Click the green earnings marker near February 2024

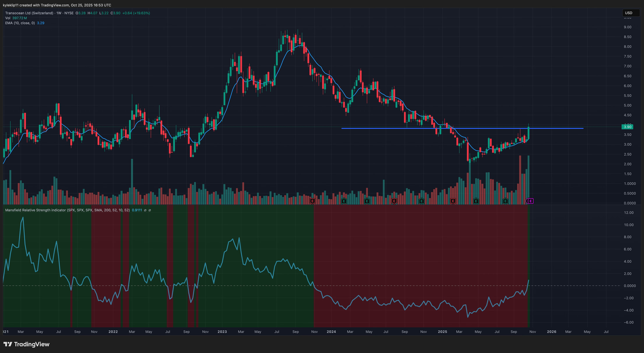pyautogui.click(x=344, y=201)
